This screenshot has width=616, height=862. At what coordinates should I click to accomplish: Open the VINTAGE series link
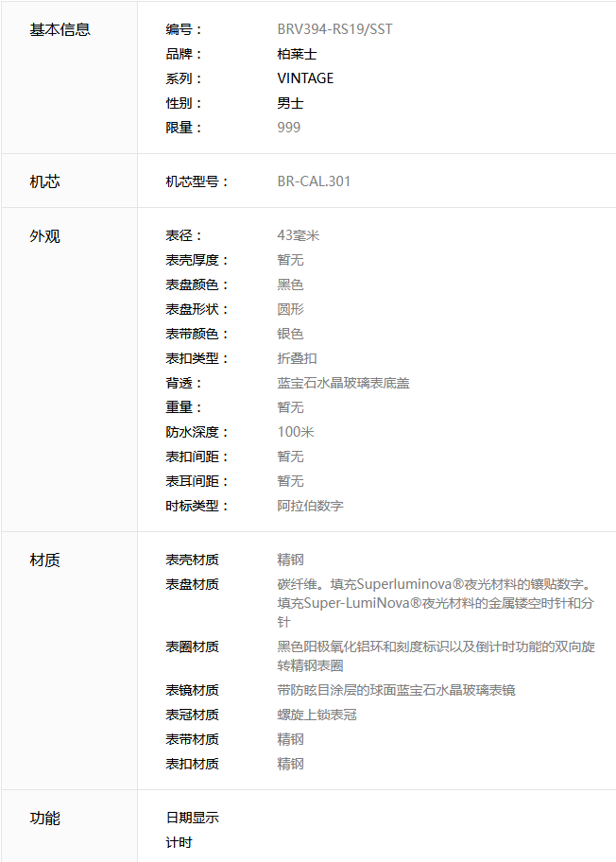pyautogui.click(x=305, y=78)
